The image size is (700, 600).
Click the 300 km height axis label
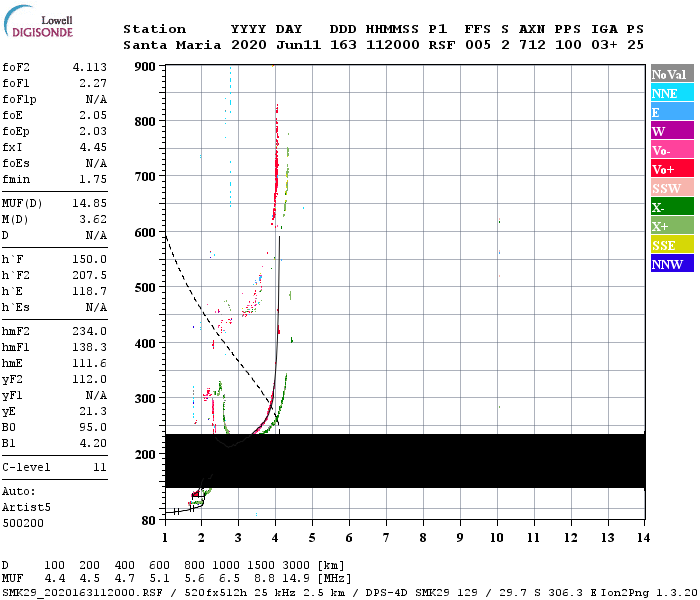tap(145, 399)
